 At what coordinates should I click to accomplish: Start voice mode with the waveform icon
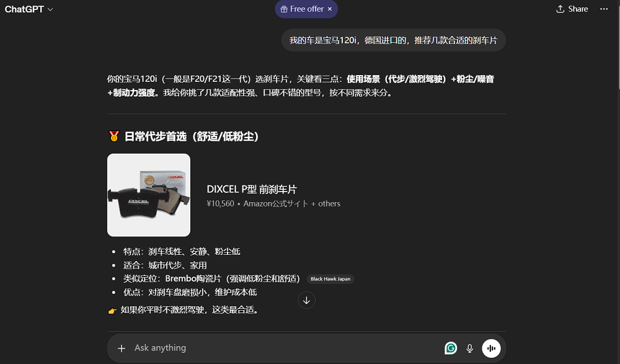click(492, 348)
